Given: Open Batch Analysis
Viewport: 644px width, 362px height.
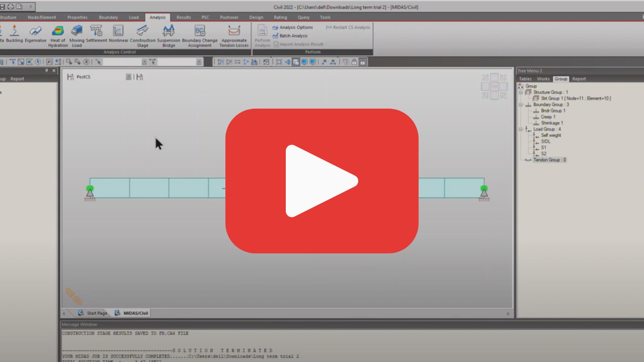Looking at the screenshot, I should click(x=290, y=36).
